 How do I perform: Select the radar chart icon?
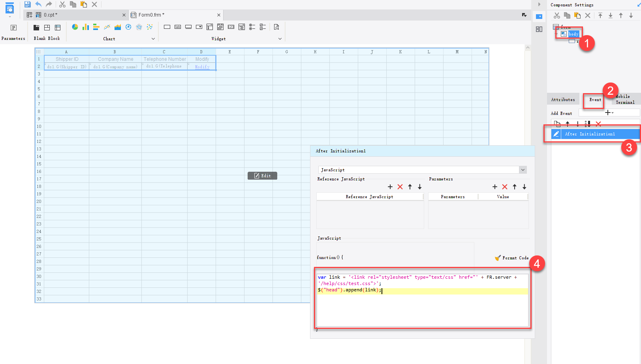coord(139,27)
